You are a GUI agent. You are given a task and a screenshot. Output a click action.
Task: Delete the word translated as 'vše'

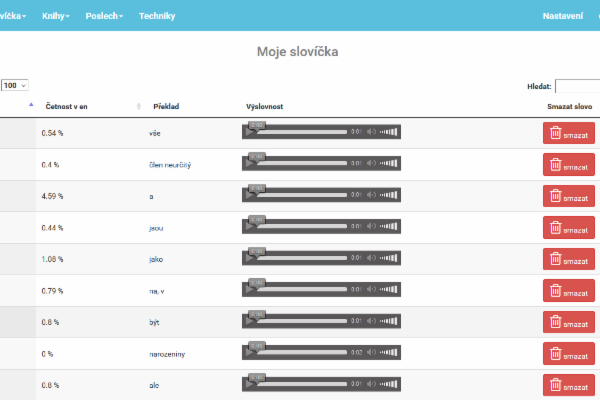[x=568, y=133]
